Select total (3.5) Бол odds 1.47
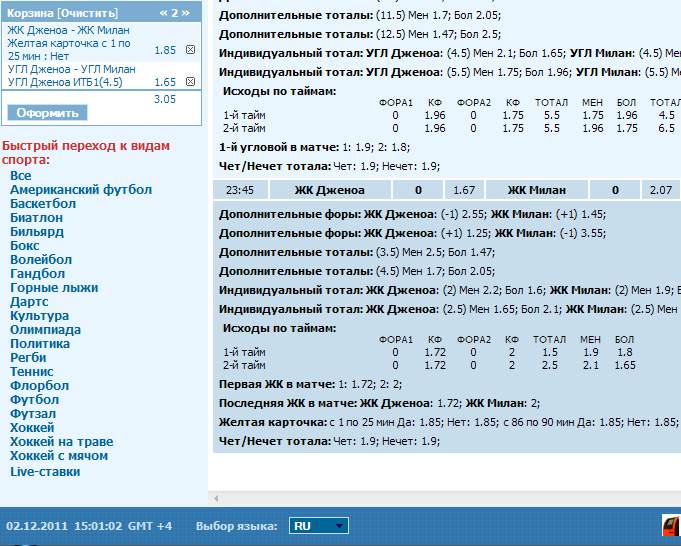 [x=482, y=252]
